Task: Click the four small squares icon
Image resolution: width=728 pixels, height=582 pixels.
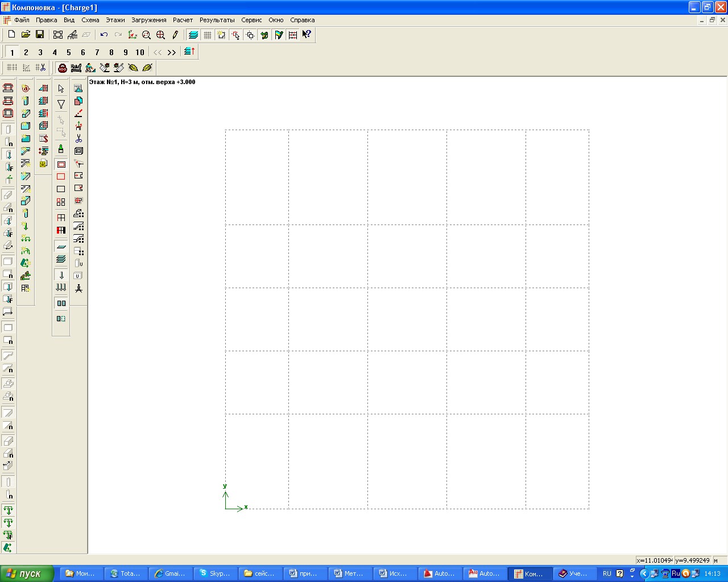Action: [x=61, y=202]
